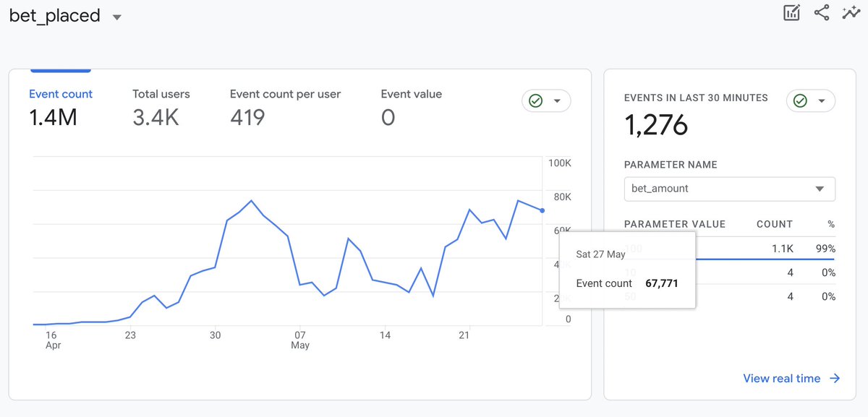Click the 67,771 tooltip event count value
The width and height of the screenshot is (868, 417).
(662, 283)
